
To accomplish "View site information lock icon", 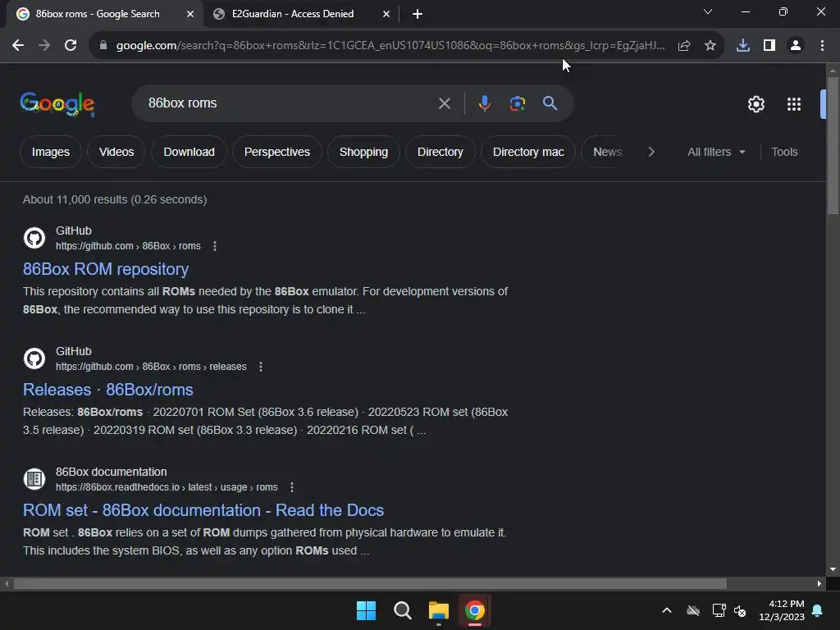I will [103, 46].
